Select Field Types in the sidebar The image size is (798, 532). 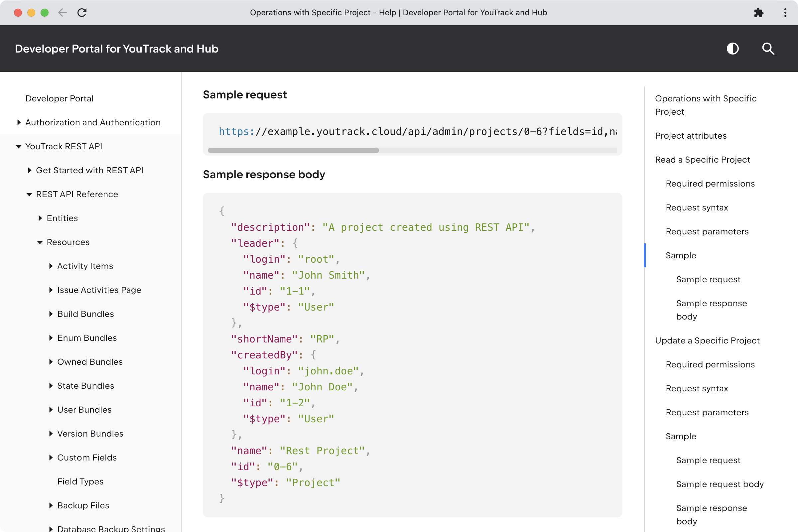point(81,481)
